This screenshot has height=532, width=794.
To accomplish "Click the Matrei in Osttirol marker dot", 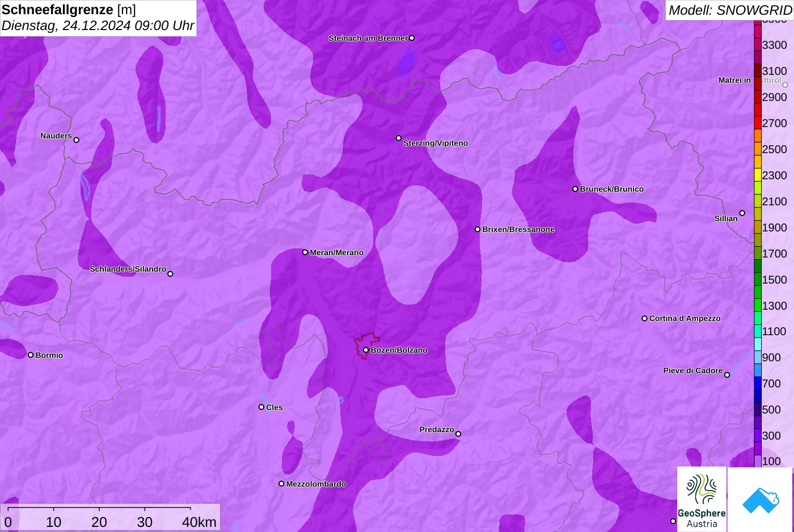I will 785,85.
